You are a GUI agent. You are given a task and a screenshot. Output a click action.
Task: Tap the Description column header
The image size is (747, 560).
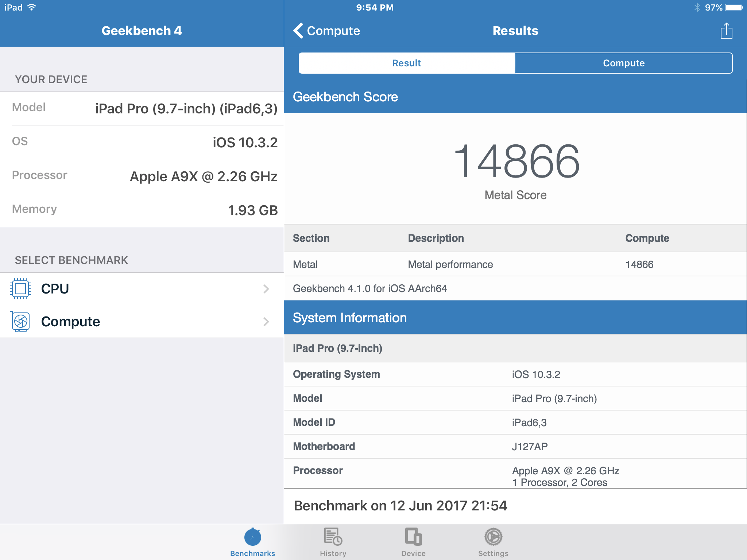pos(436,238)
